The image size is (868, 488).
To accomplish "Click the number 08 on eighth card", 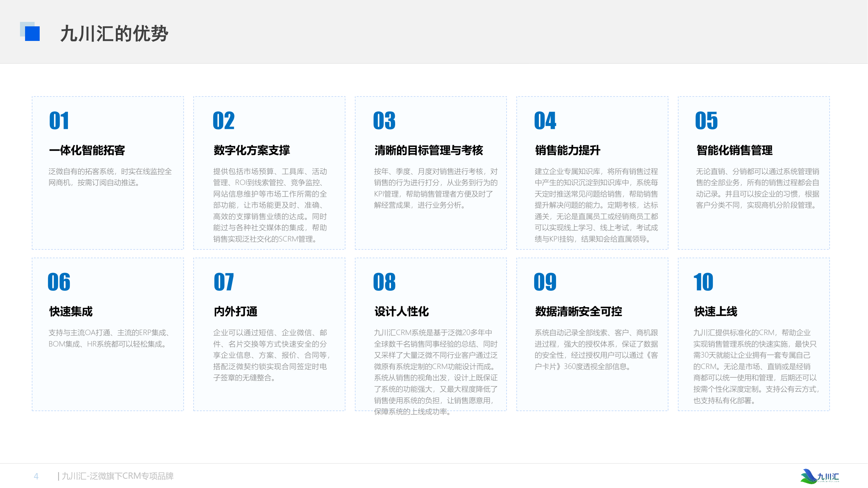I will pyautogui.click(x=384, y=282).
